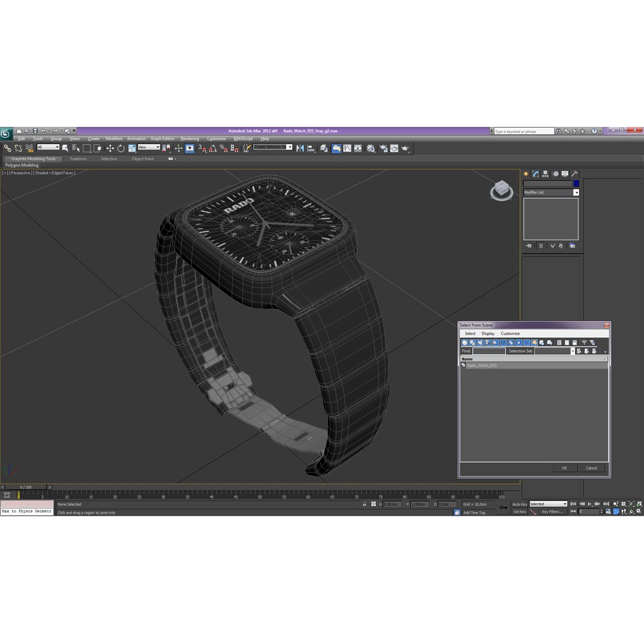Viewport: 644px width, 644px height.
Task: Activate the Select and Scale tool
Action: click(x=132, y=148)
